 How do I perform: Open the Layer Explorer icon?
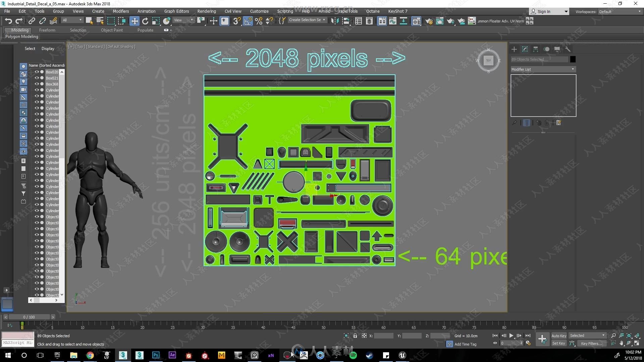[369, 21]
